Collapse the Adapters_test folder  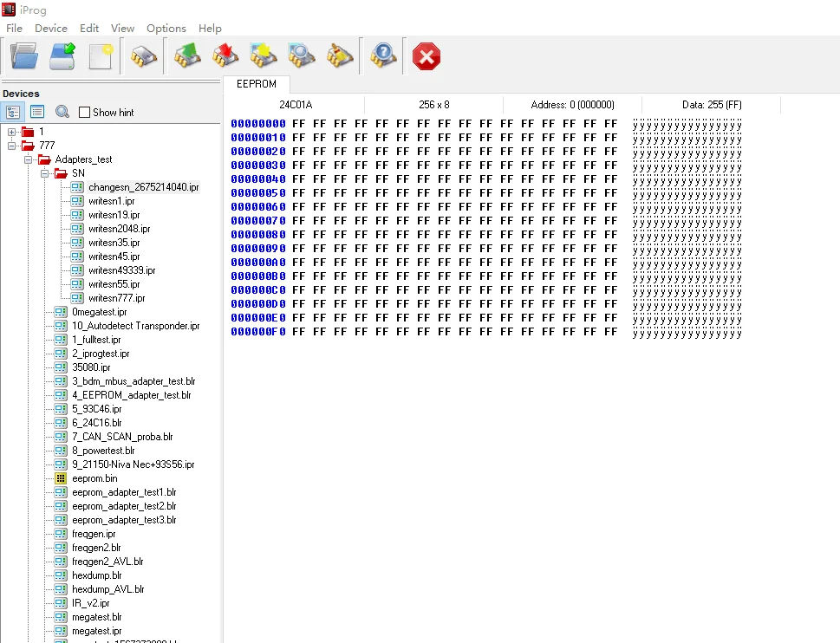point(28,159)
